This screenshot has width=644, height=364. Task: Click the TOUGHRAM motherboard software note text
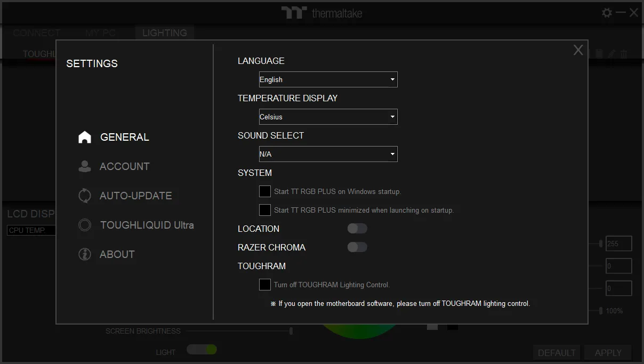400,304
